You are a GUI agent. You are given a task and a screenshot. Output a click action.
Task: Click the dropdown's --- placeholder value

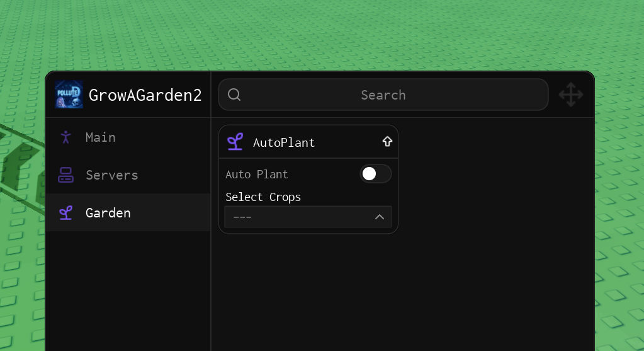[x=242, y=217]
